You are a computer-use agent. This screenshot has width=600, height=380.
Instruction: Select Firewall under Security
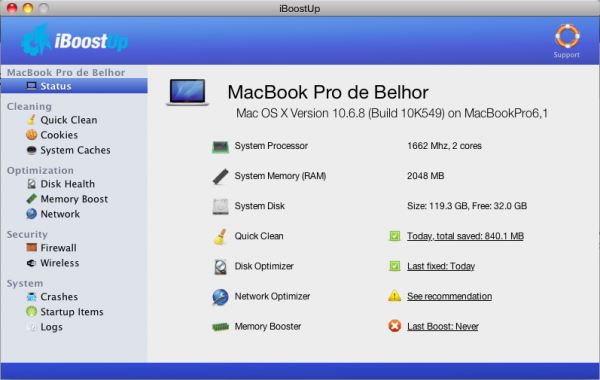[x=59, y=248]
